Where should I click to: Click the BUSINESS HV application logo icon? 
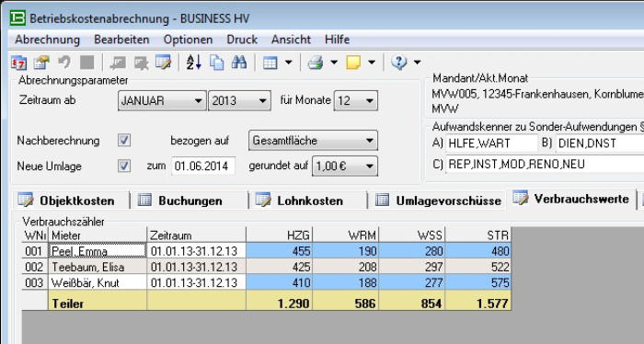pos(17,18)
